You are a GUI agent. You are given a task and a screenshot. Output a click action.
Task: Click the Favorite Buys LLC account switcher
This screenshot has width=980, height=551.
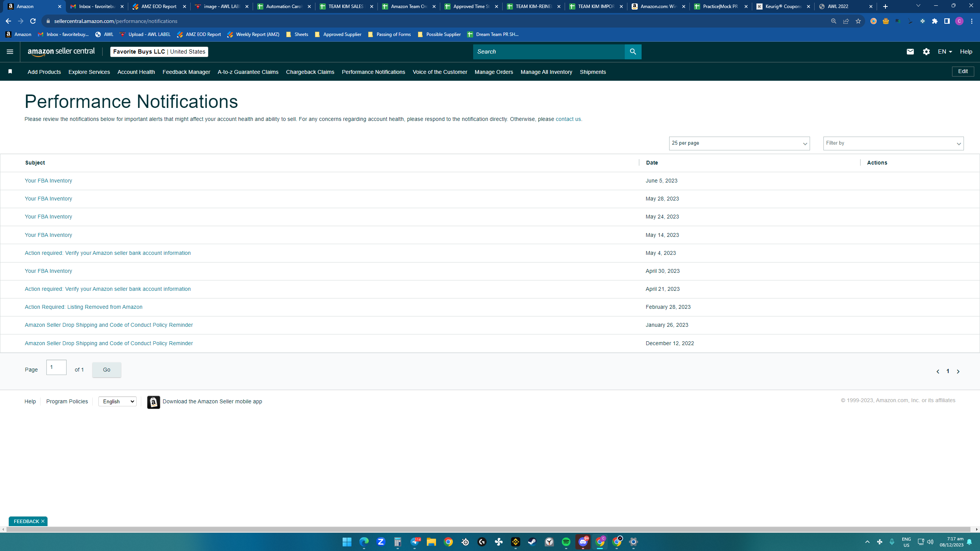coord(159,52)
